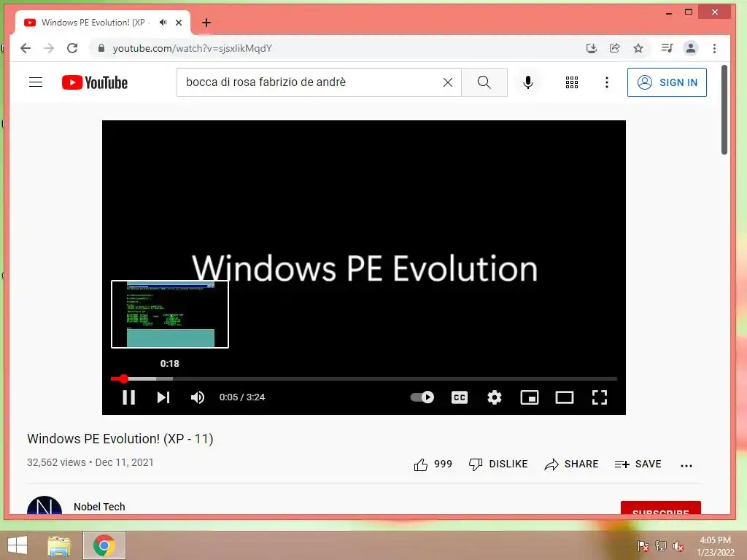This screenshot has height=560, width=747.
Task: Open File Explorer from taskbar
Action: (x=59, y=545)
